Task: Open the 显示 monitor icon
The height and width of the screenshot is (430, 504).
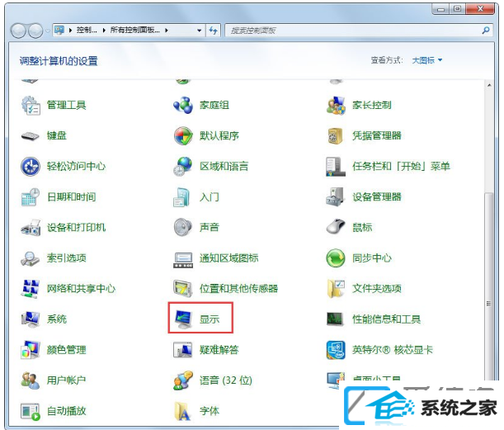Action: 183,319
